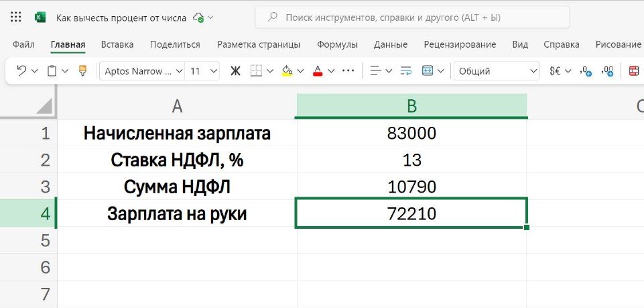Apply the yellow fill color bucket
Screen dimensions: 644x308
click(287, 70)
